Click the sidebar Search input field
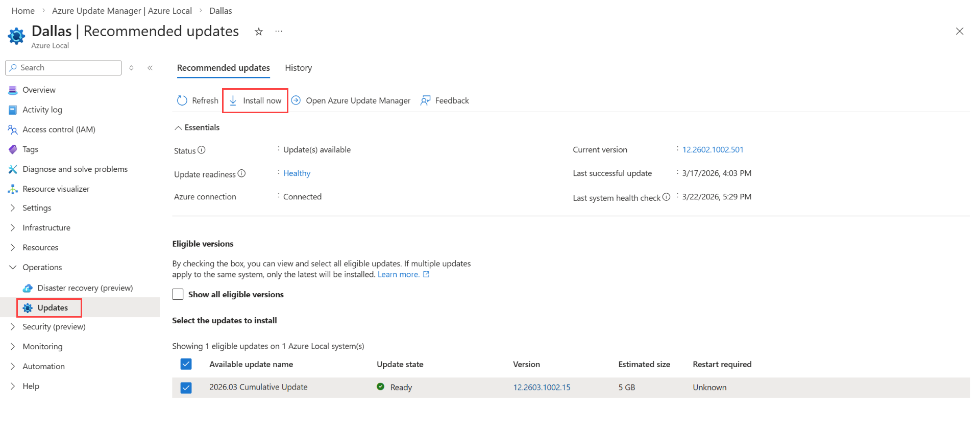 point(63,68)
